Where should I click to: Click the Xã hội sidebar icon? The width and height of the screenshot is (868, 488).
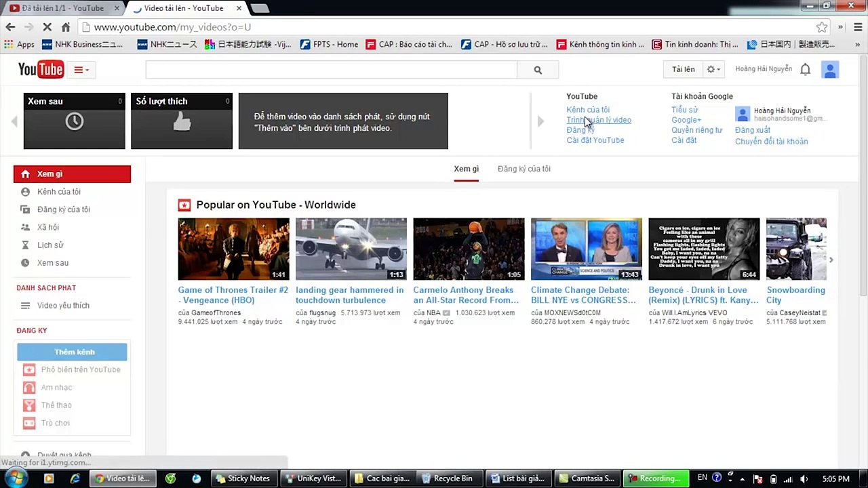click(x=25, y=227)
